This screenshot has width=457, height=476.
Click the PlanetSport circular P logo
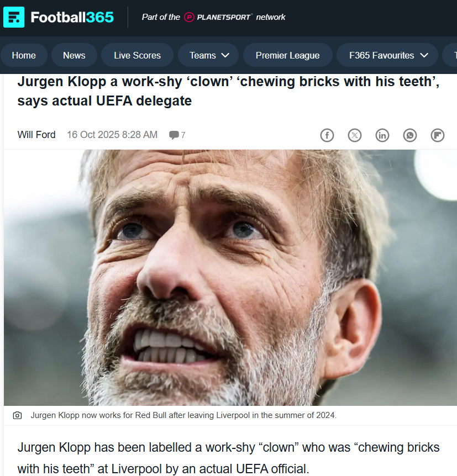[x=189, y=17]
